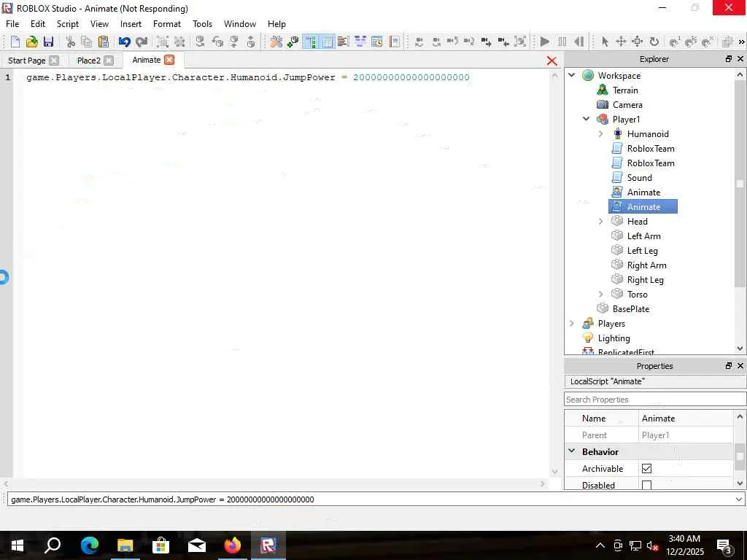Click the Cut scissors icon
The width and height of the screenshot is (747, 560).
(71, 42)
